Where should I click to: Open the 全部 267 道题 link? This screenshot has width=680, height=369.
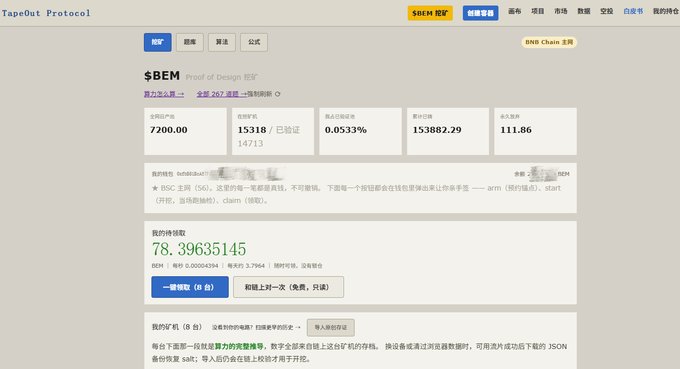[221, 94]
